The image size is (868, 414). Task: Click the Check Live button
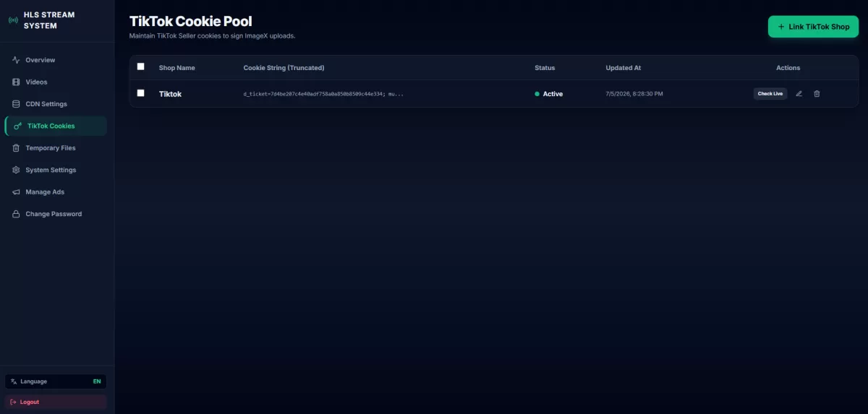click(770, 94)
